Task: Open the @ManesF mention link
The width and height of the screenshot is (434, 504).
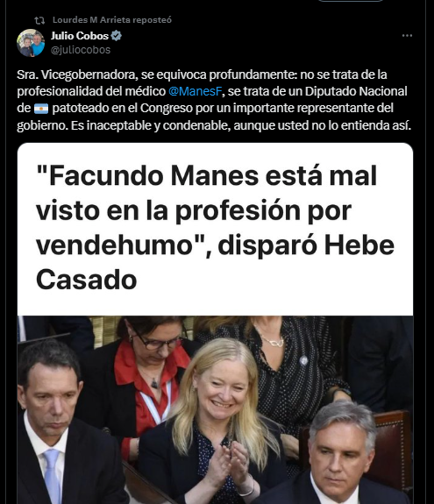Action: click(196, 91)
